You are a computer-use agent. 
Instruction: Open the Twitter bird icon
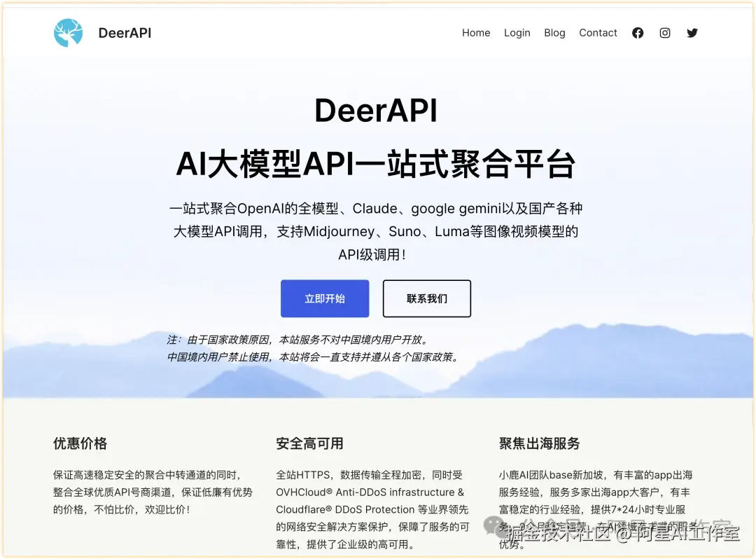[x=692, y=33]
